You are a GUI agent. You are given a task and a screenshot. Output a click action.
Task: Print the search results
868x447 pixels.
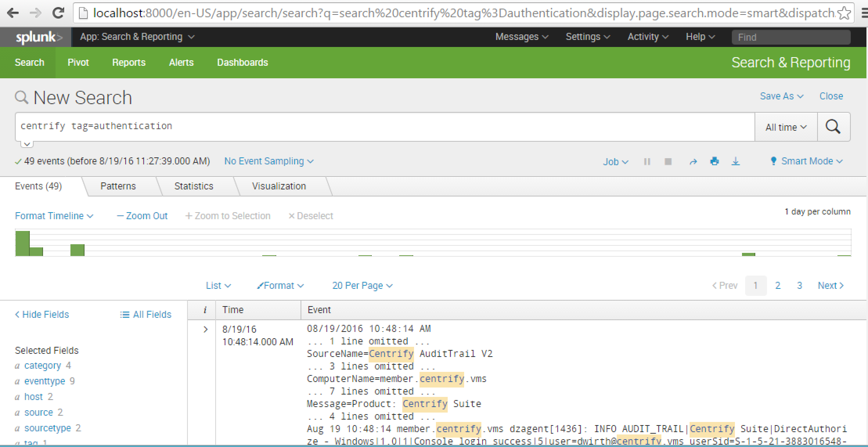[715, 161]
